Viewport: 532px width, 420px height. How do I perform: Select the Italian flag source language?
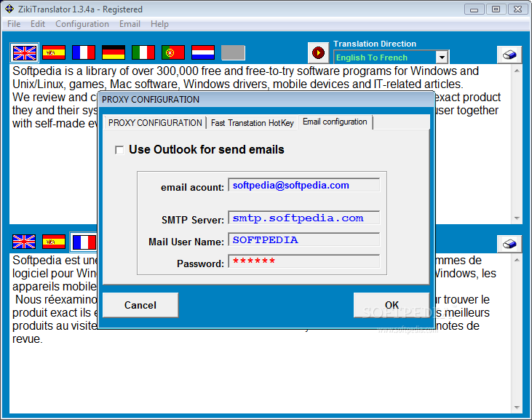pyautogui.click(x=143, y=52)
